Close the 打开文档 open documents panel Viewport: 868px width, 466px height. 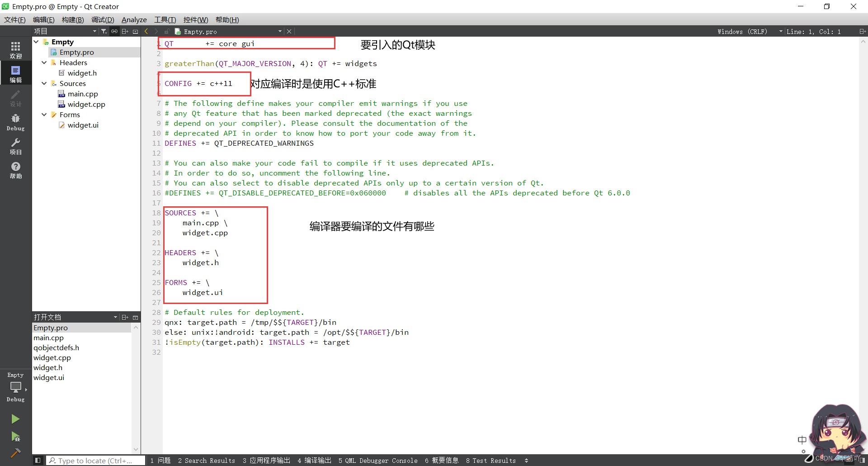[x=135, y=317]
